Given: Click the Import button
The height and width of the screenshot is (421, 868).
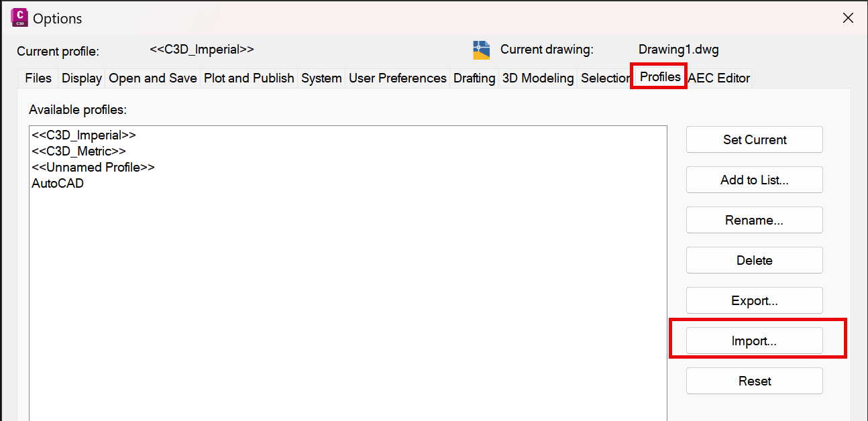Looking at the screenshot, I should click(755, 341).
